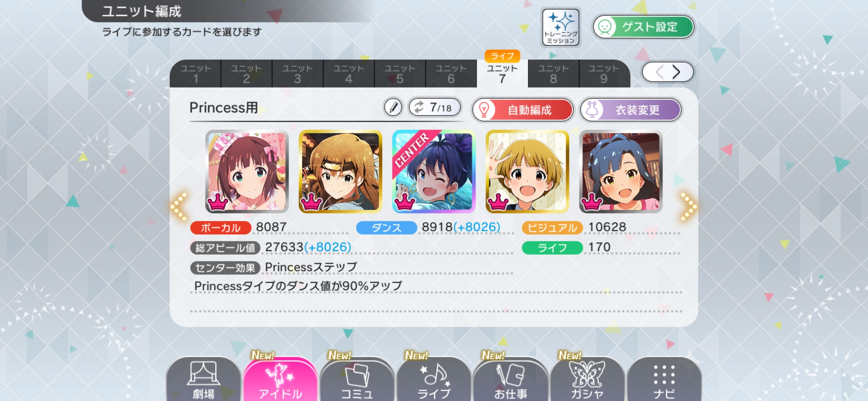Open the ゲスト設定 guest settings button

pyautogui.click(x=644, y=27)
